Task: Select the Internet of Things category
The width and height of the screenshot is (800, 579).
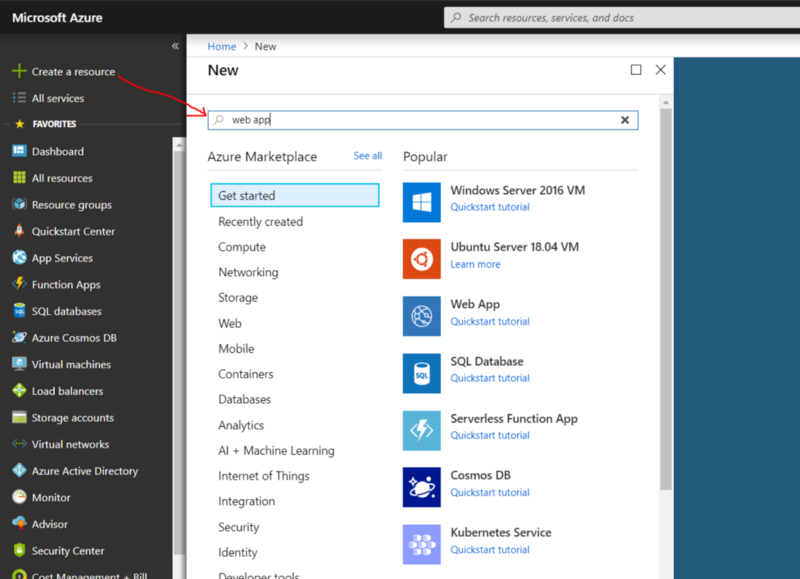Action: coord(264,475)
